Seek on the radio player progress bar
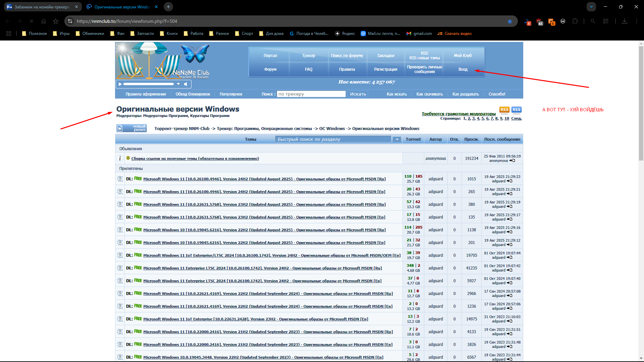 coord(149,84)
